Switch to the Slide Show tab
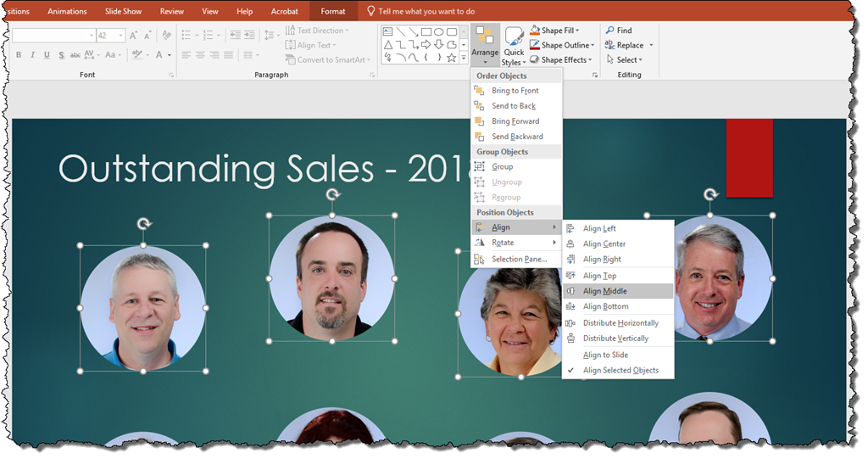Viewport: 868px width, 459px height. tap(123, 11)
